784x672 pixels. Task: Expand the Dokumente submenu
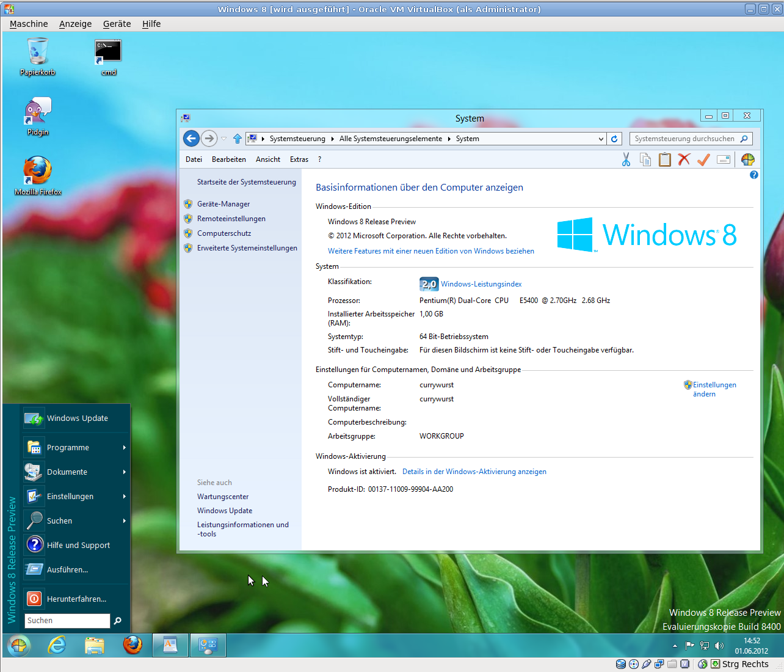click(76, 472)
